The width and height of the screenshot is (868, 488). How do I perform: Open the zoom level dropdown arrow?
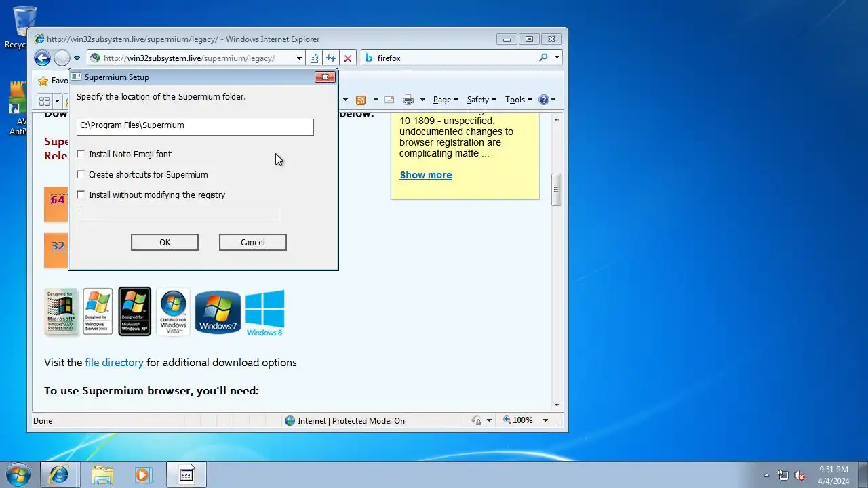(545, 421)
